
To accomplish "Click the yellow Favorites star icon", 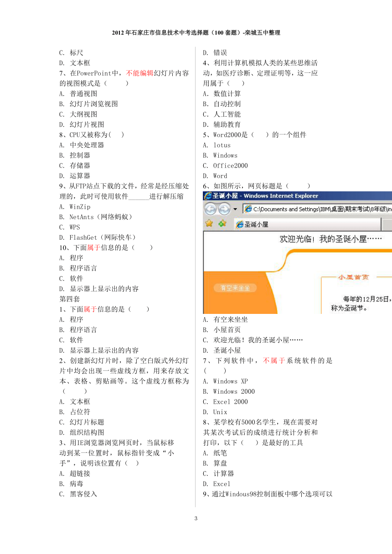I will click(x=209, y=223).
